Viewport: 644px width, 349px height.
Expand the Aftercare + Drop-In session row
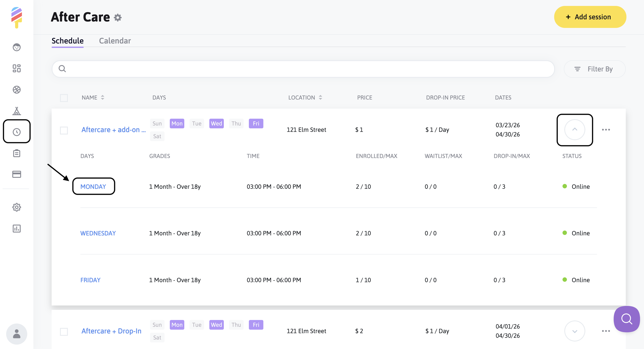click(575, 331)
